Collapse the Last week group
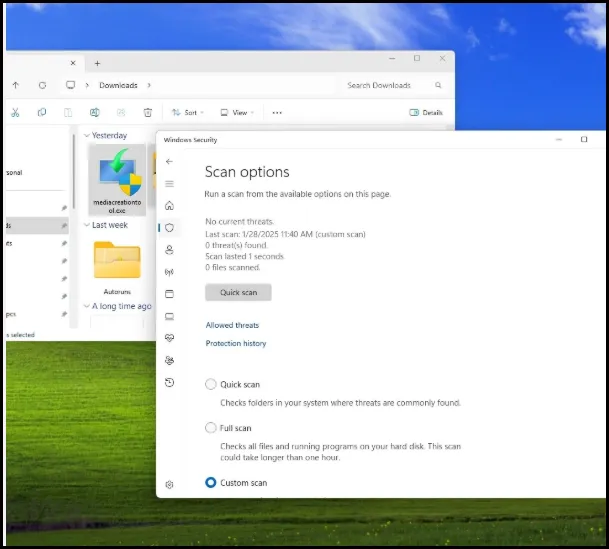This screenshot has height=549, width=609. pos(87,225)
